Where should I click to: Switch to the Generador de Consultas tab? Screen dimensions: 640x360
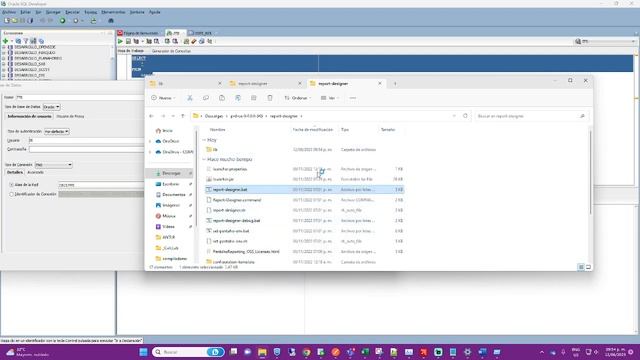coord(171,51)
